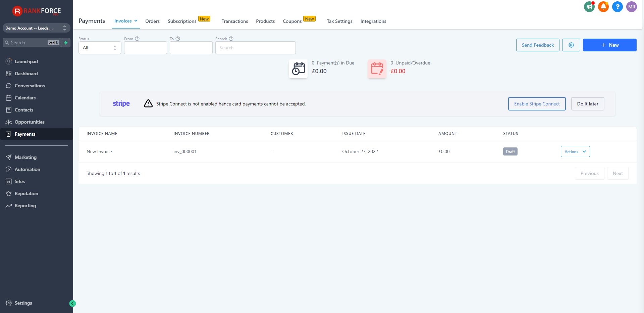The image size is (644, 313).
Task: Expand the Actions dropdown for New Invoice
Action: coord(575,151)
